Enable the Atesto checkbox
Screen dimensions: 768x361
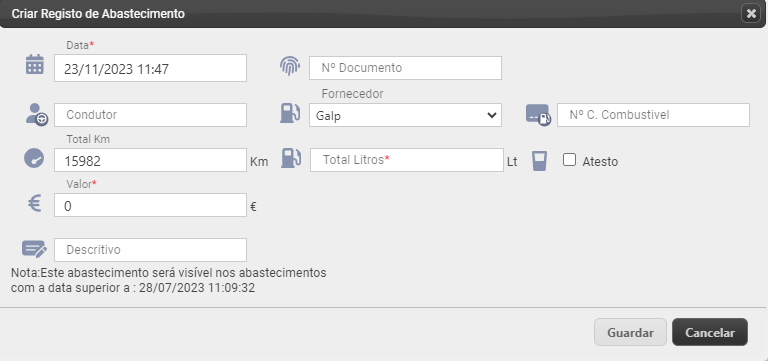(569, 160)
